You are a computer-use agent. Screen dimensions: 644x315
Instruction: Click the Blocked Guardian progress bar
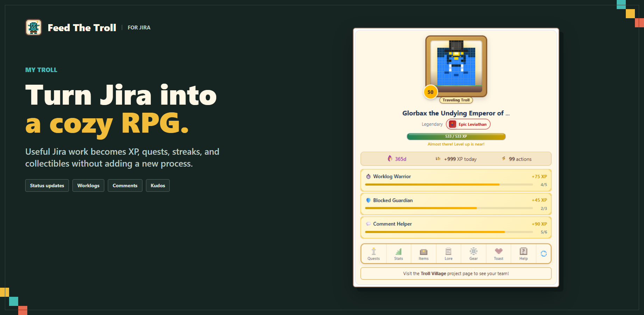[449, 208]
